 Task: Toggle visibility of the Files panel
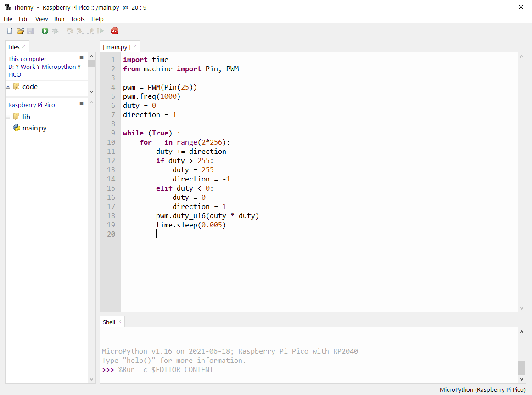pyautogui.click(x=23, y=46)
